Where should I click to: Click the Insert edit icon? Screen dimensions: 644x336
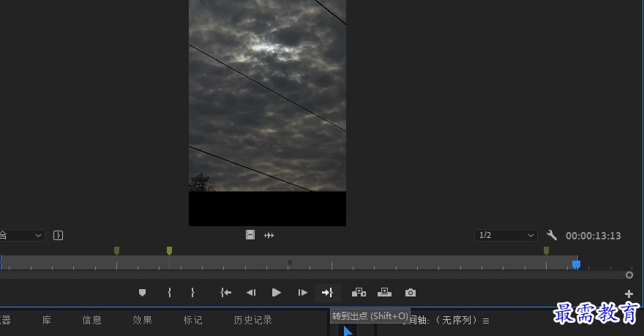point(359,293)
